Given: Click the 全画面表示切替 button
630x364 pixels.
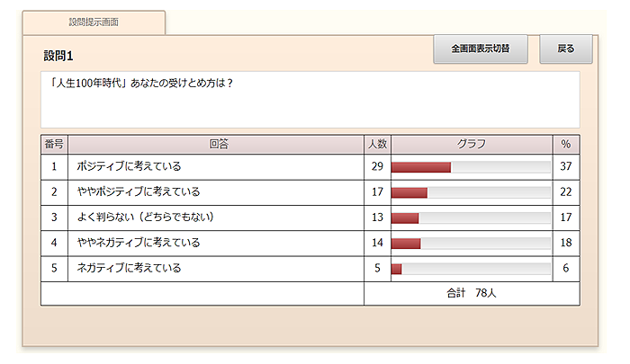Looking at the screenshot, I should coord(481,49).
